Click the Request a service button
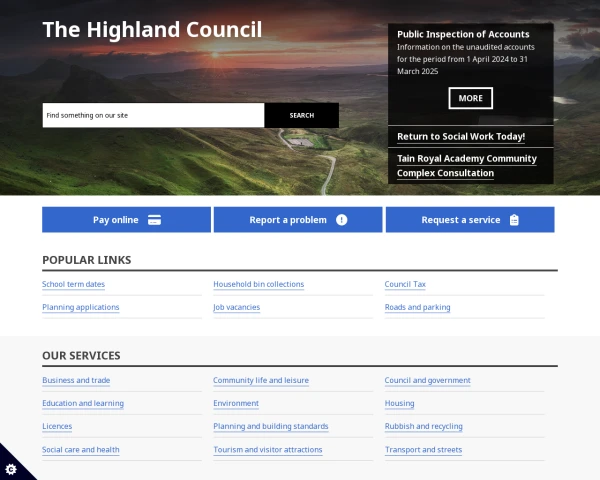 [470, 220]
